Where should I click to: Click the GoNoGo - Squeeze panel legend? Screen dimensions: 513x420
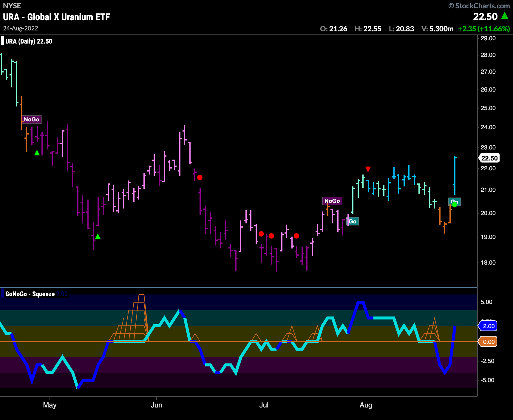click(x=30, y=294)
